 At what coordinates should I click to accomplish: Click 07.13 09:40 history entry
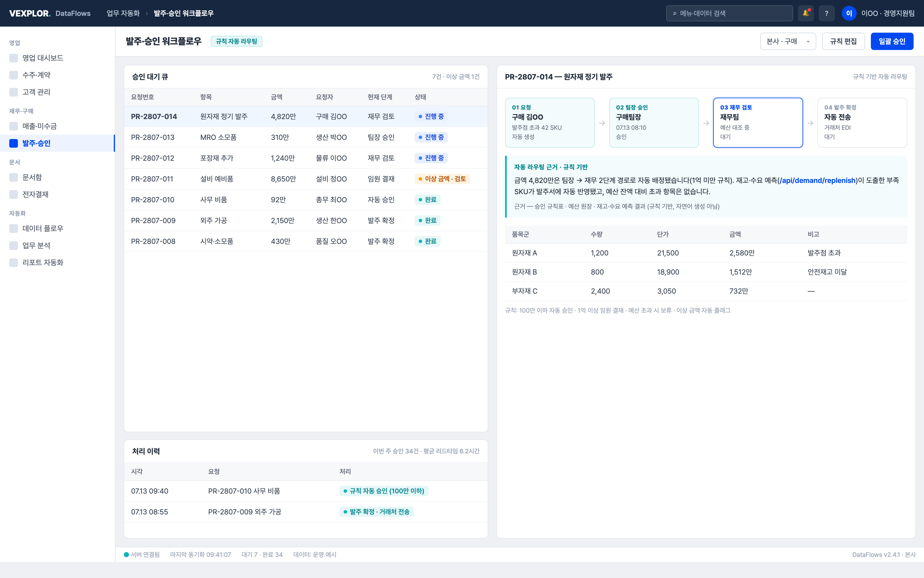(306, 491)
